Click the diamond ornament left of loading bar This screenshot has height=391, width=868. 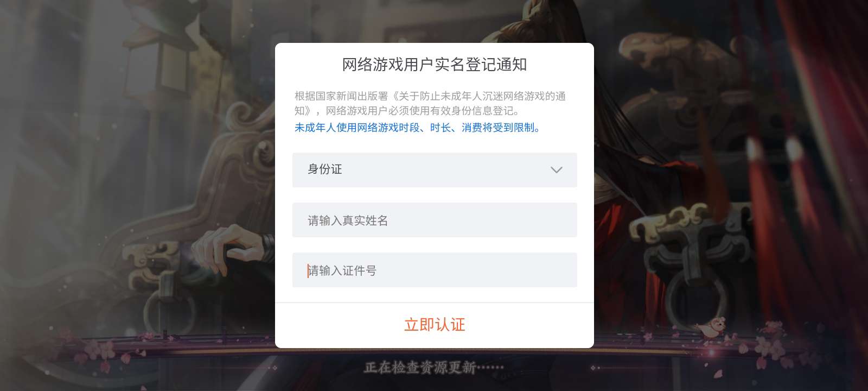(275, 368)
